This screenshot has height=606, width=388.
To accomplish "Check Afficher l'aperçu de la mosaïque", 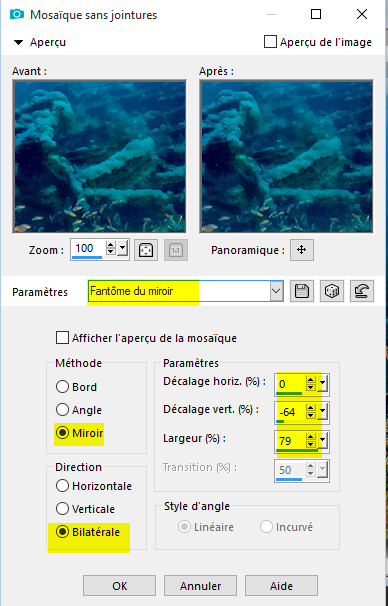I will (x=62, y=338).
